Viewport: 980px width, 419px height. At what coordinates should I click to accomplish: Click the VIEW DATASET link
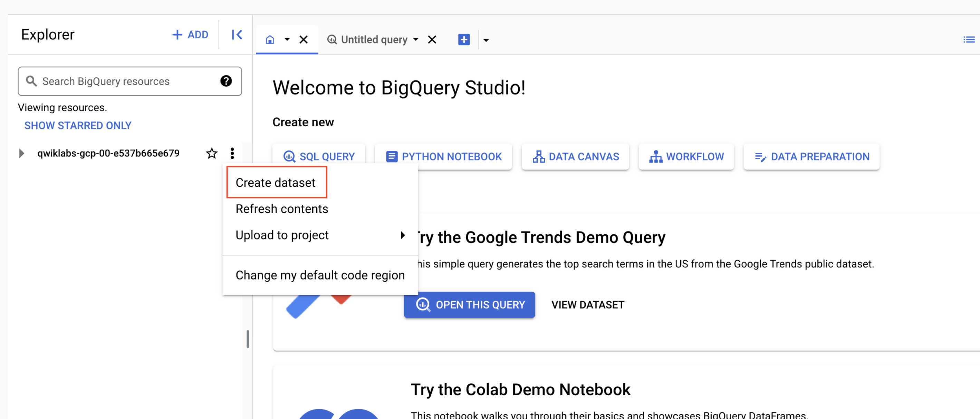(x=587, y=304)
